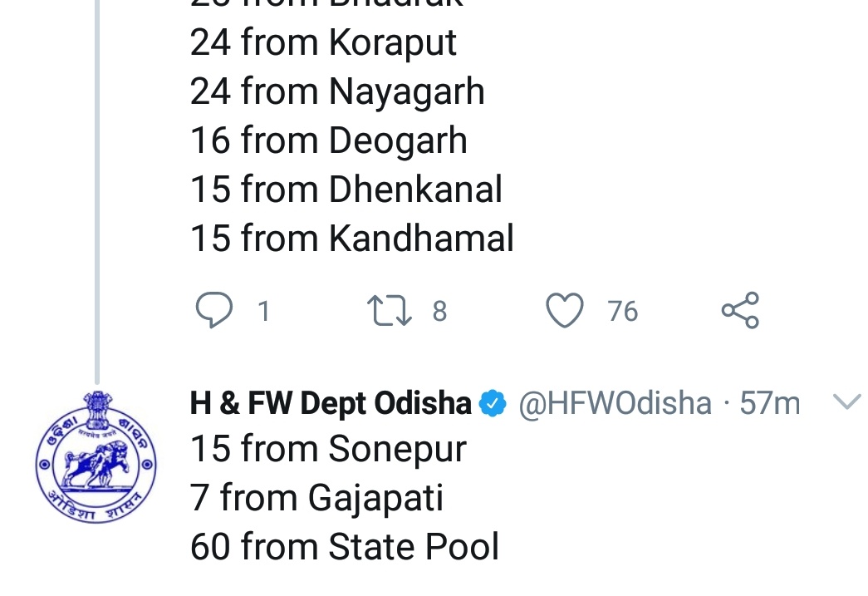This screenshot has height=596, width=868.
Task: Tap the reply speech bubble icon
Action: 213,311
